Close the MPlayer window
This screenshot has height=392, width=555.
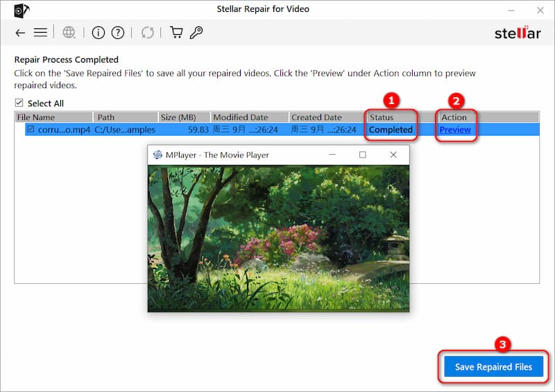point(393,155)
